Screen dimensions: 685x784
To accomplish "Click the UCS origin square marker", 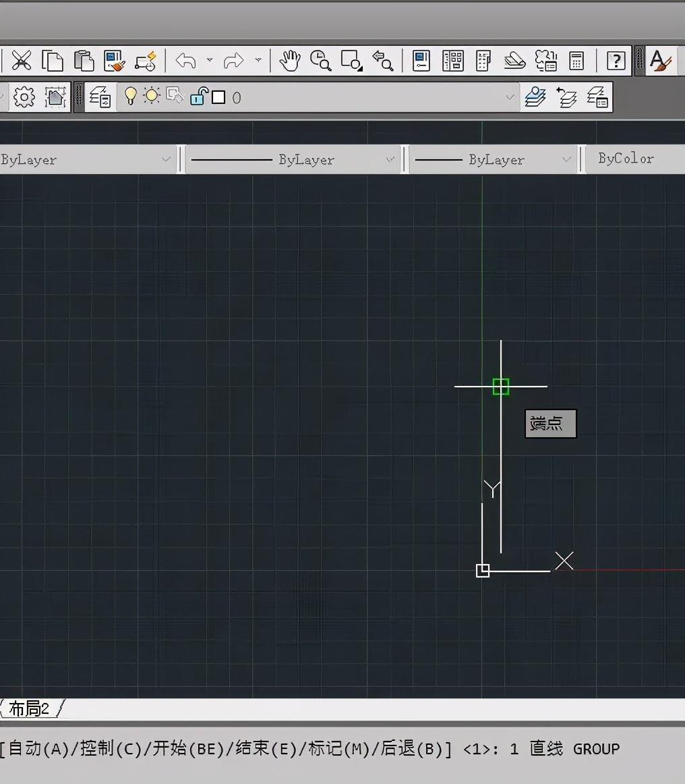I will click(483, 571).
